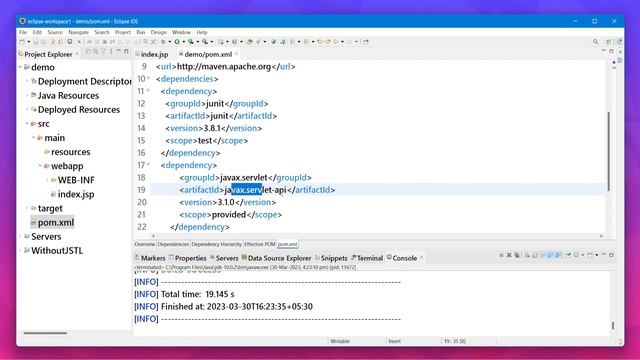Open the Markers view tab

coord(150,258)
